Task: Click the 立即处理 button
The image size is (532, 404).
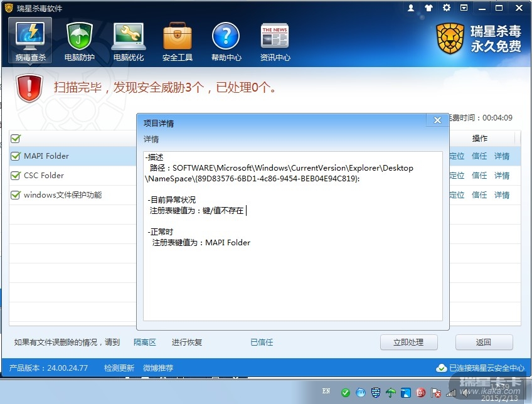Action: tap(409, 343)
